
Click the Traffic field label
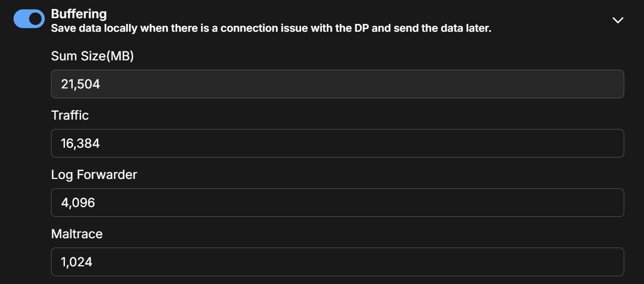pos(70,115)
